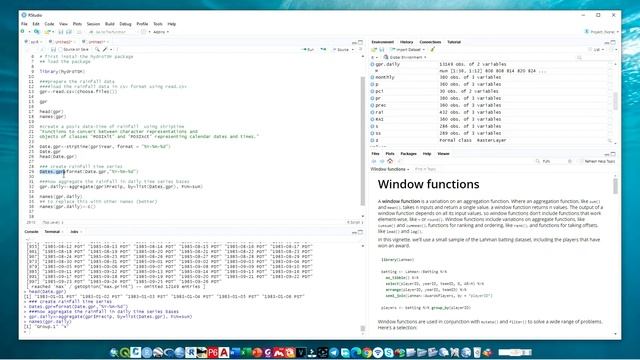Viewport: 640px width, 360px height.
Task: Click the Help pane back arrow
Action: click(374, 161)
